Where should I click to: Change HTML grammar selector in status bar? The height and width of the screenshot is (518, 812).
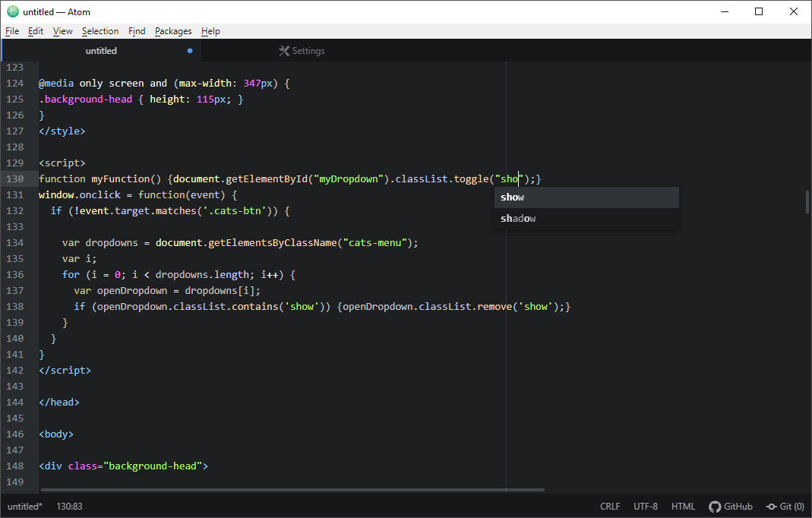coord(683,507)
